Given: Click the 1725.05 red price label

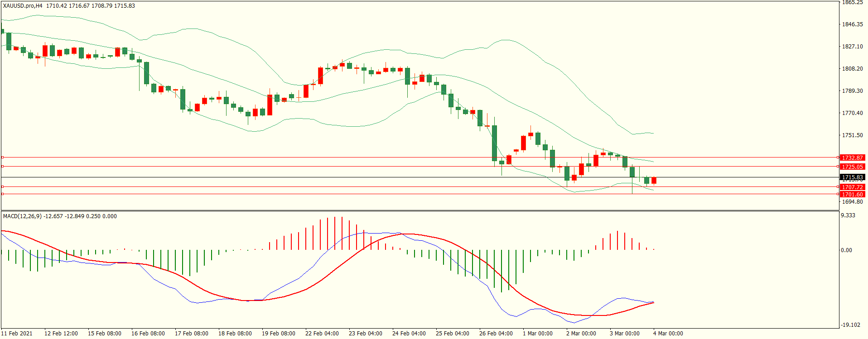Looking at the screenshot, I should click(x=852, y=167).
